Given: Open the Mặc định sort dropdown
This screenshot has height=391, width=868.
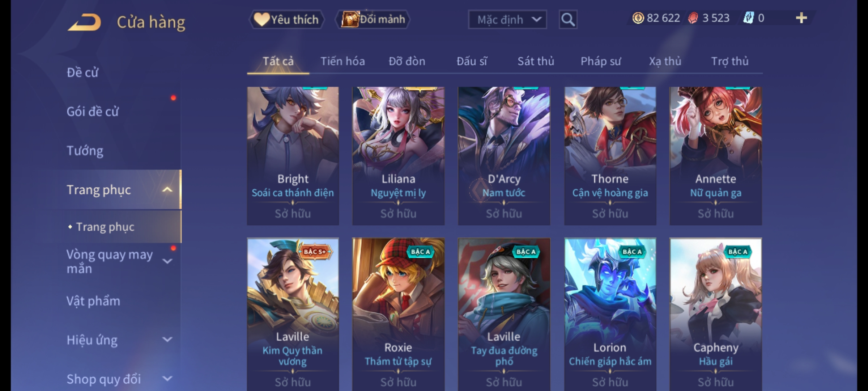Looking at the screenshot, I should [507, 20].
